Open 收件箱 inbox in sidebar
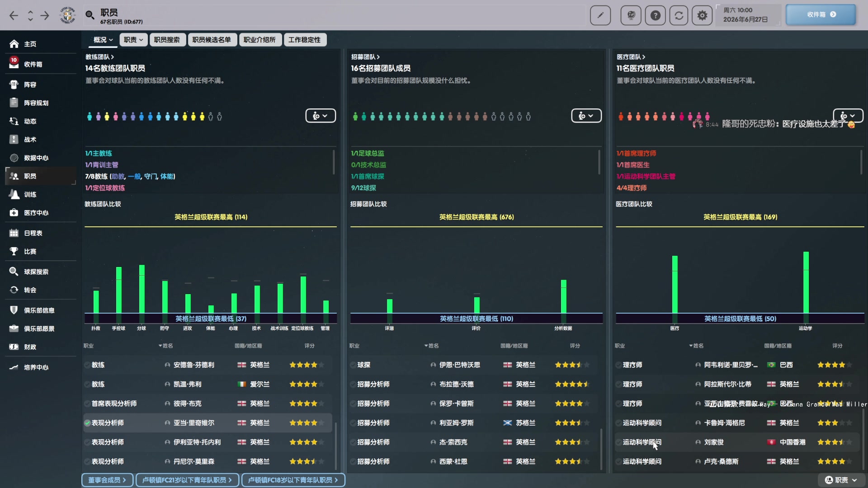868x488 pixels. click(x=41, y=64)
